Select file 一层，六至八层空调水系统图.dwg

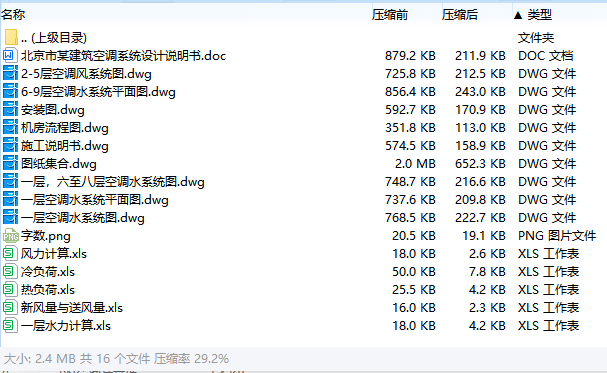(112, 181)
